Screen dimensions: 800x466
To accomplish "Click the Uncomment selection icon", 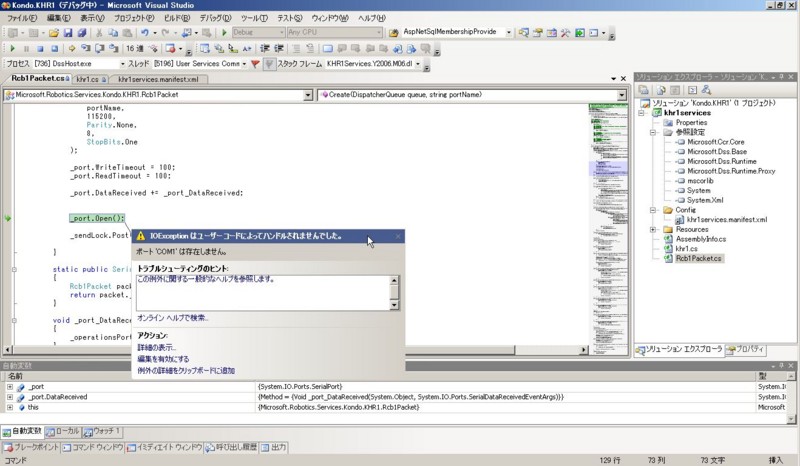I will (310, 48).
